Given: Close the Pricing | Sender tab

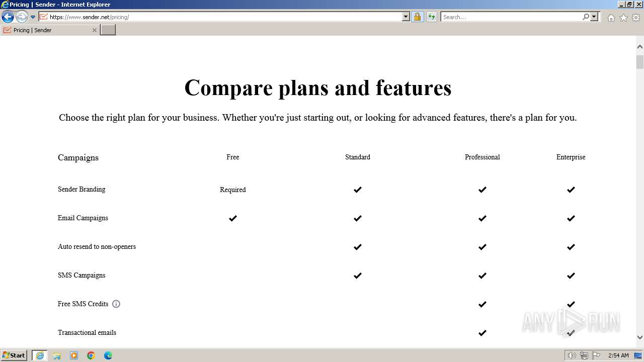Looking at the screenshot, I should 94,30.
